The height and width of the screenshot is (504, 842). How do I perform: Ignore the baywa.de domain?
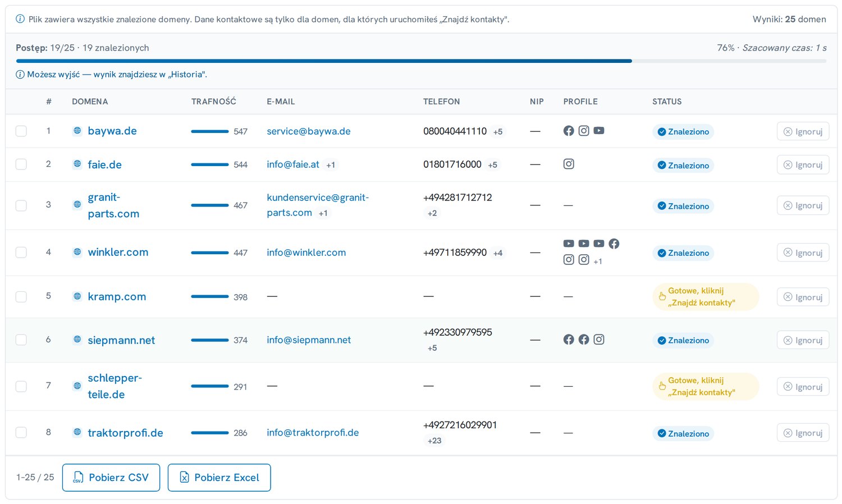(803, 131)
